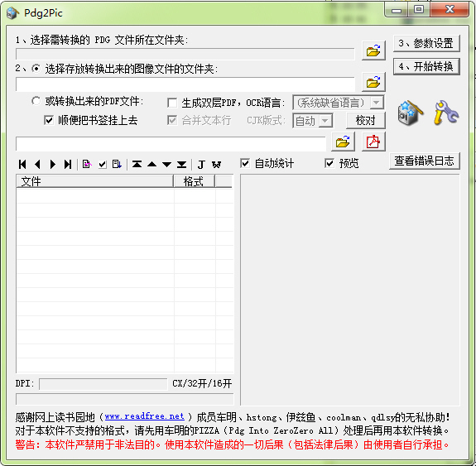
Task: Click the W toolbar icon
Action: click(216, 164)
